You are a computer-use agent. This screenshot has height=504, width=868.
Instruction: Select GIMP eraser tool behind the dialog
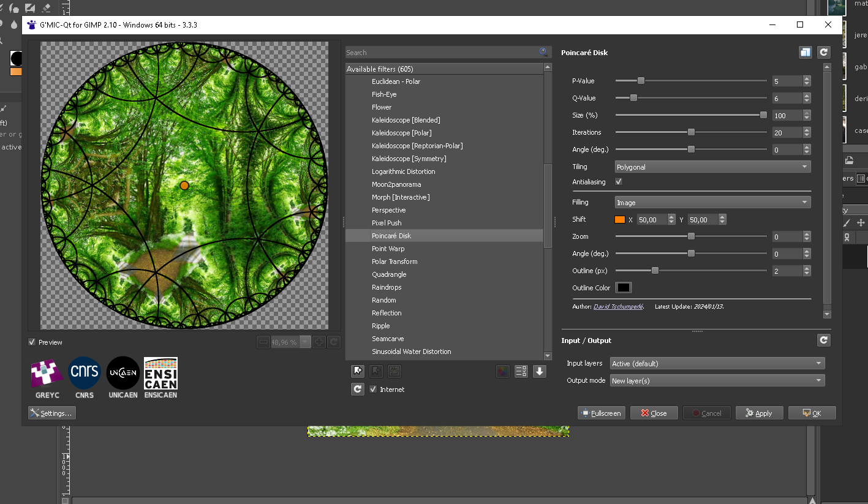[x=47, y=9]
